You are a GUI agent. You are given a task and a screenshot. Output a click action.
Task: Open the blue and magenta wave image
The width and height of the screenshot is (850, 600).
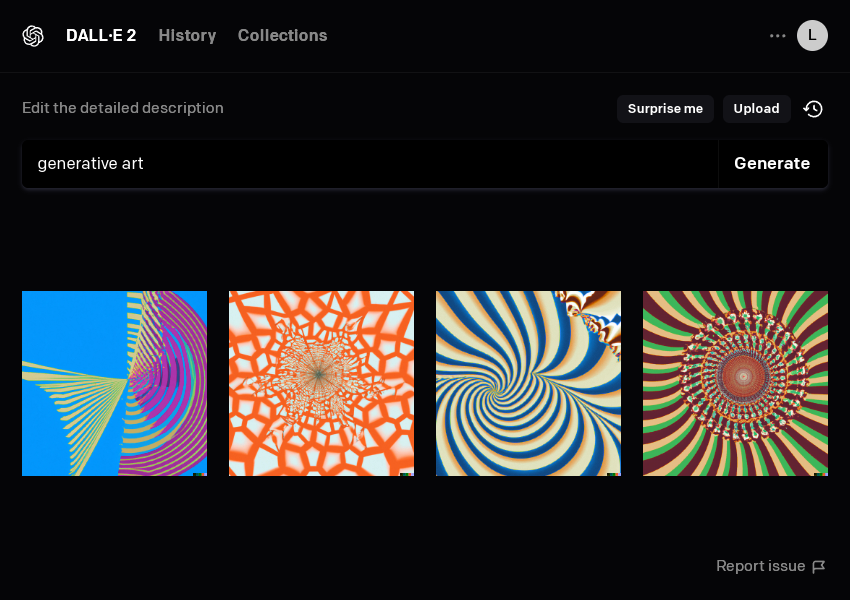(x=114, y=383)
